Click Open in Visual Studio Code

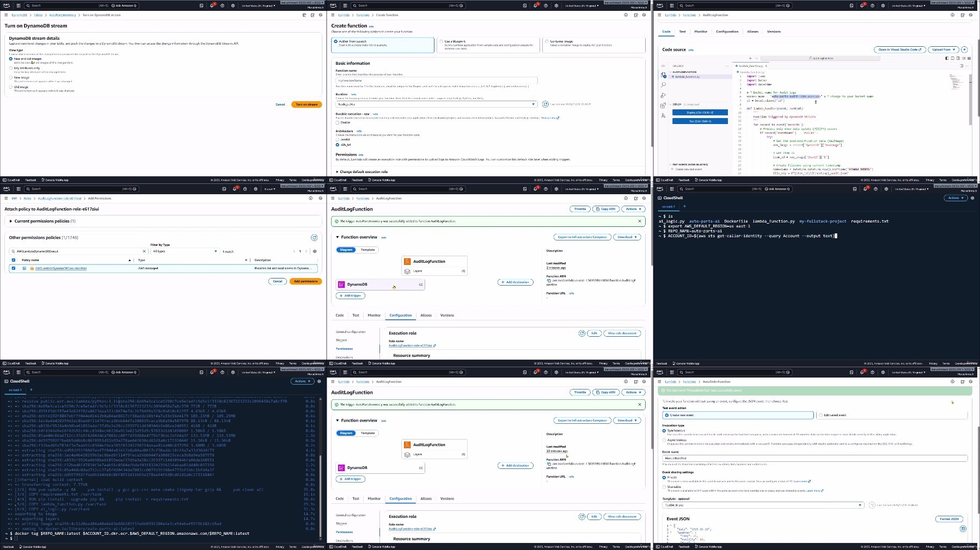[x=899, y=50]
